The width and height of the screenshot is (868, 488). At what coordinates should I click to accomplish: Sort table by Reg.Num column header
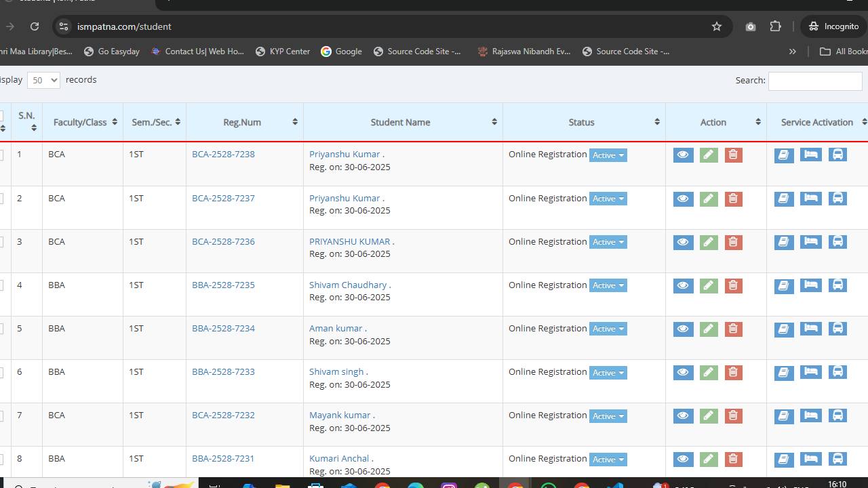point(242,122)
